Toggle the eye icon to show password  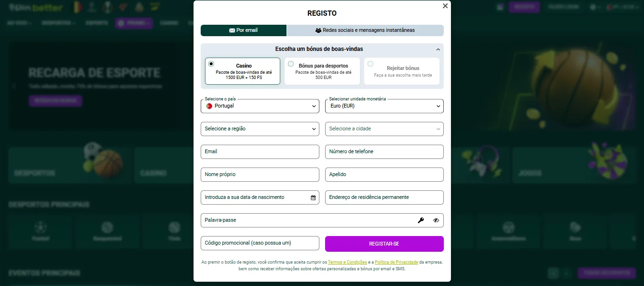(435, 220)
